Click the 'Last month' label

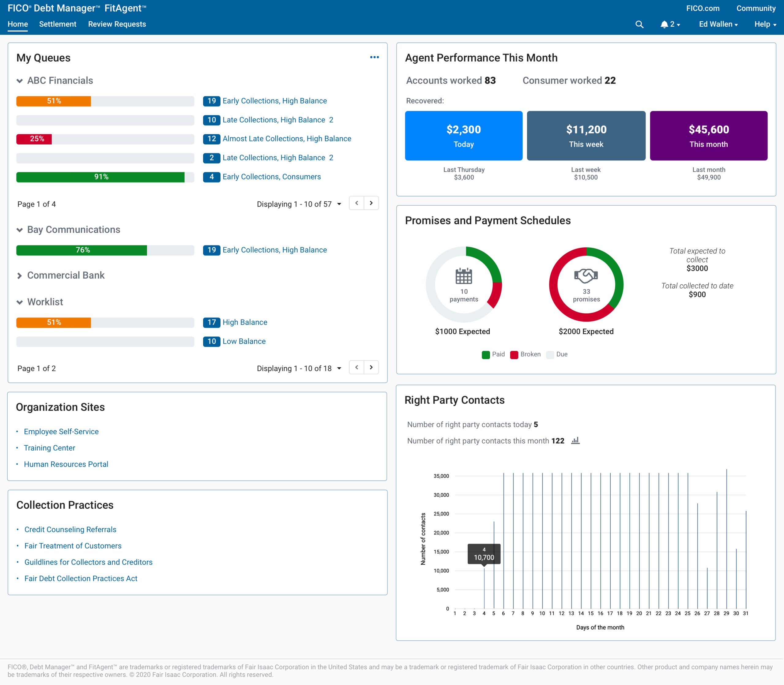click(709, 170)
